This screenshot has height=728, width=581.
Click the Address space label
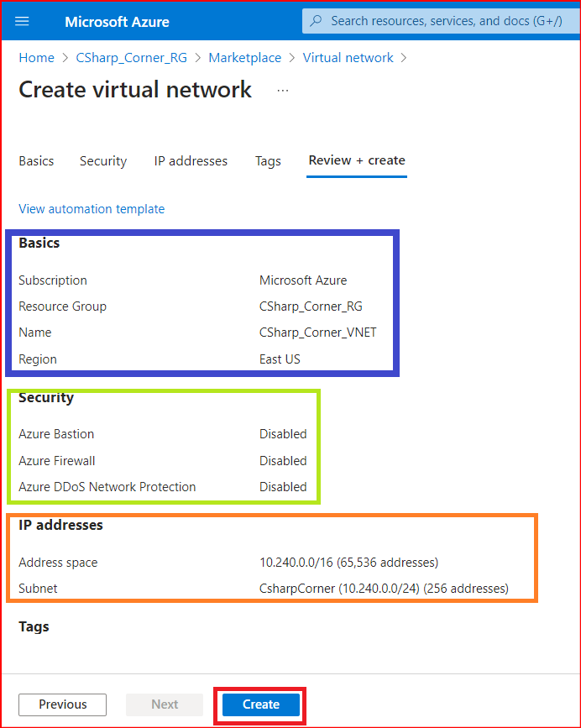(x=58, y=563)
